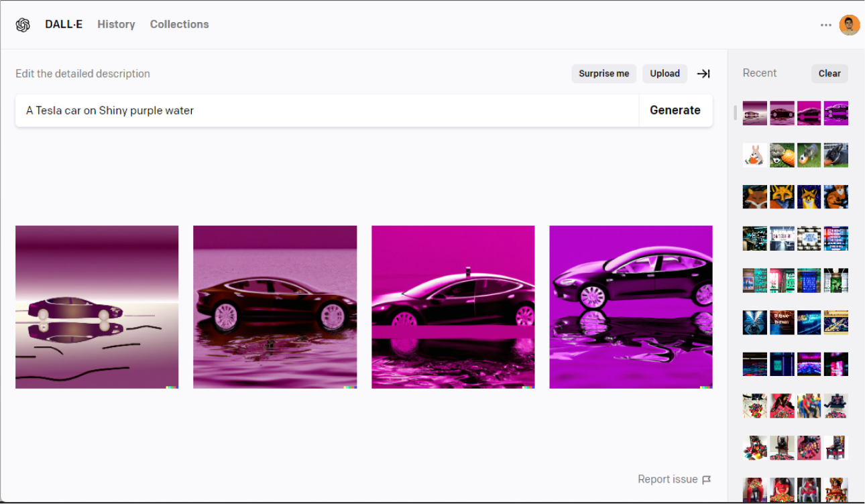Focus the prompt field reading A Tesla car on Shiny purple water
The height and width of the screenshot is (504, 865).
[x=327, y=111]
